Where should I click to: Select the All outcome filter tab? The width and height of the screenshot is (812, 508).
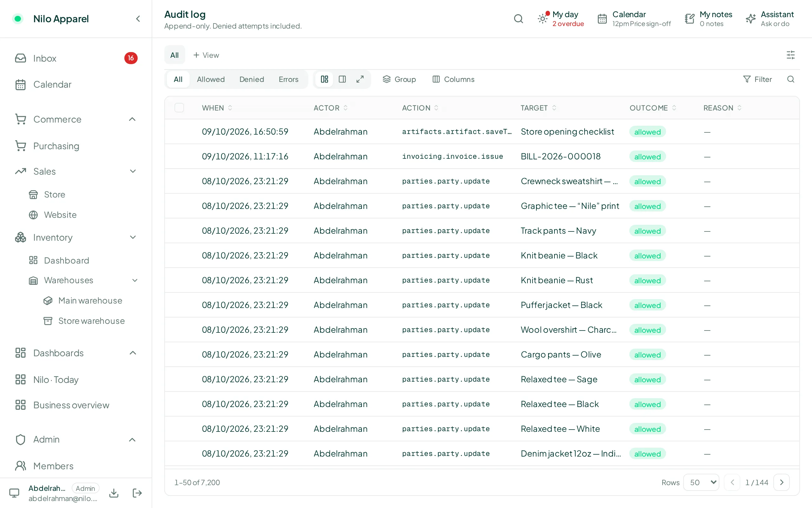point(178,79)
